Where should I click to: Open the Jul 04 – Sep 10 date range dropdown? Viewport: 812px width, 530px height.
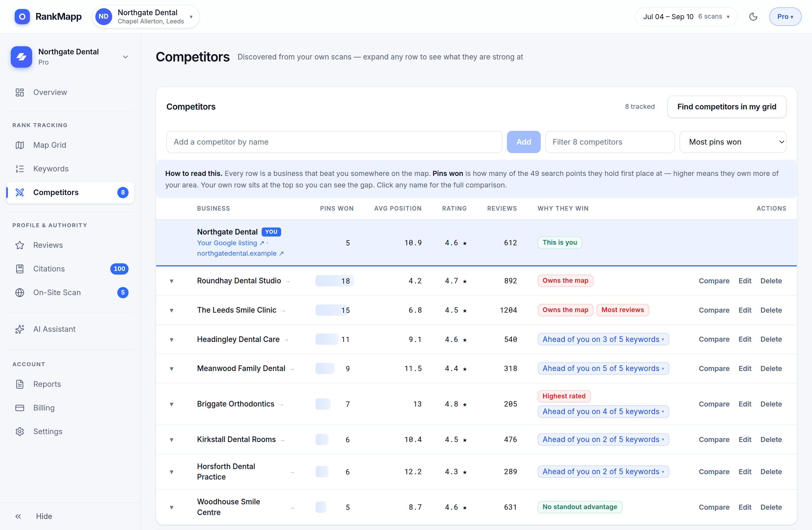coord(686,16)
